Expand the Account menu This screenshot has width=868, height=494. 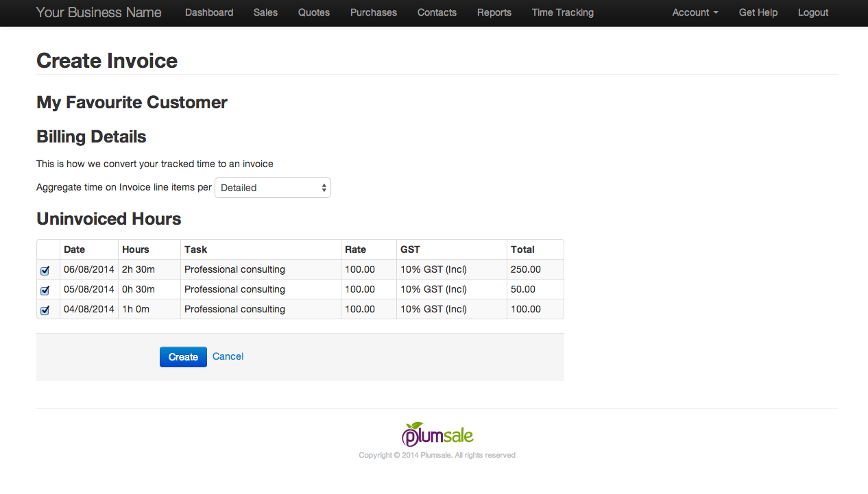(x=695, y=12)
